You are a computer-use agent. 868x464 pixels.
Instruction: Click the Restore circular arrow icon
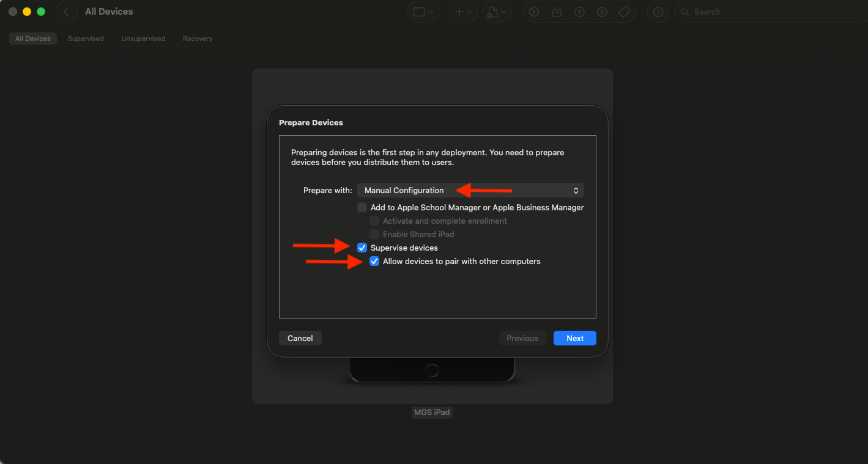click(602, 12)
